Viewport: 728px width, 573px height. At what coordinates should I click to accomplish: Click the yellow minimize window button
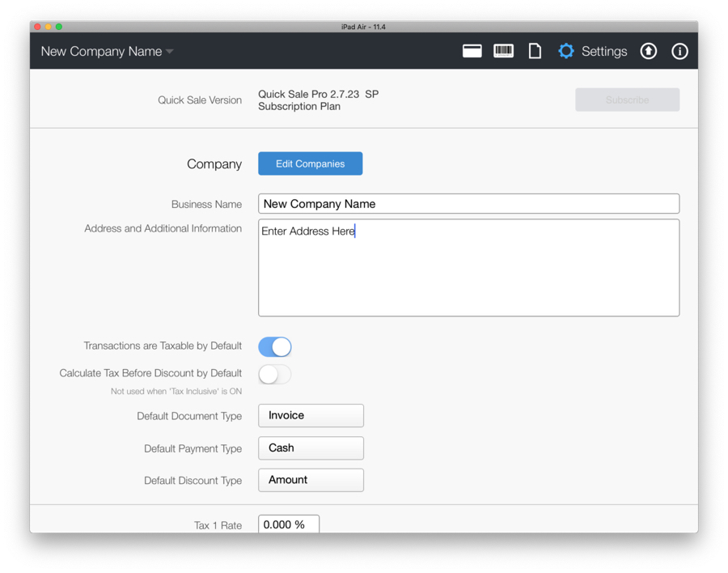49,27
